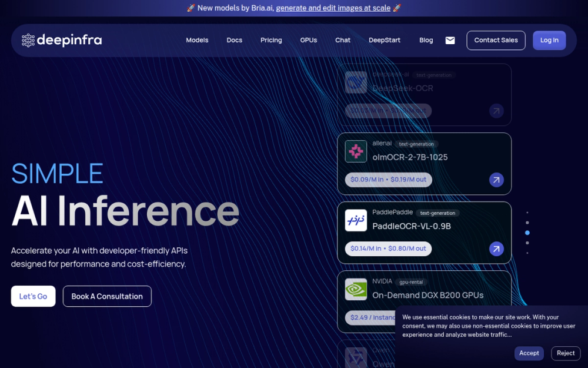Select carousel dot just below the active one
588x368 pixels.
[x=527, y=243]
